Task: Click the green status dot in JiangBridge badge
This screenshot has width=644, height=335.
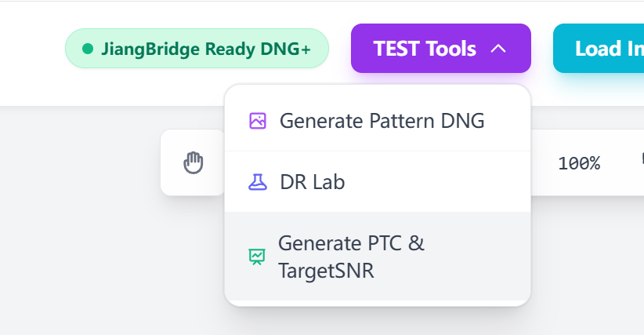Action: pos(88,49)
